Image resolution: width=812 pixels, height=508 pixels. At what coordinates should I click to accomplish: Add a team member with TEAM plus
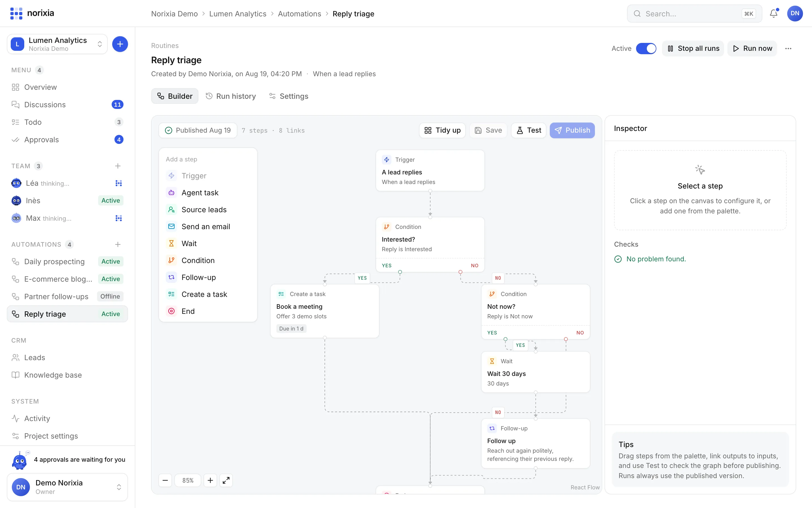pos(118,166)
